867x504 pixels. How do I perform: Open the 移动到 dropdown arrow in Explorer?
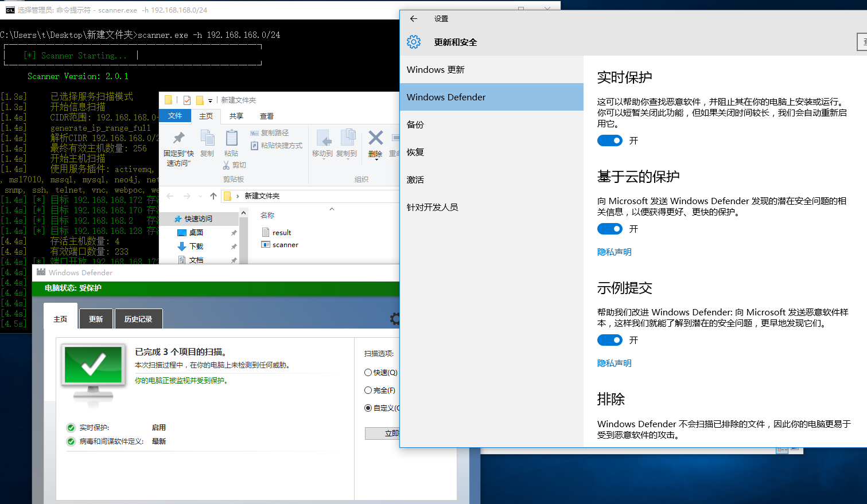(323, 160)
